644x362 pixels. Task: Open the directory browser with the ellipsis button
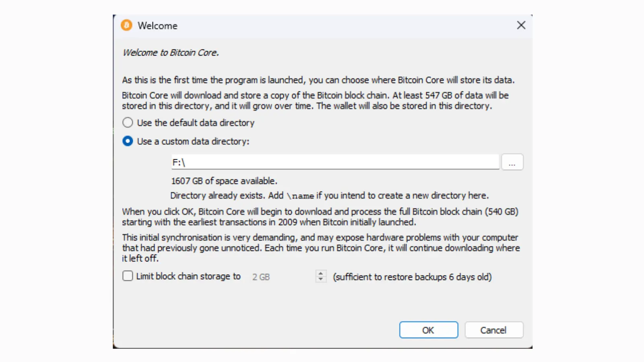tap(512, 162)
